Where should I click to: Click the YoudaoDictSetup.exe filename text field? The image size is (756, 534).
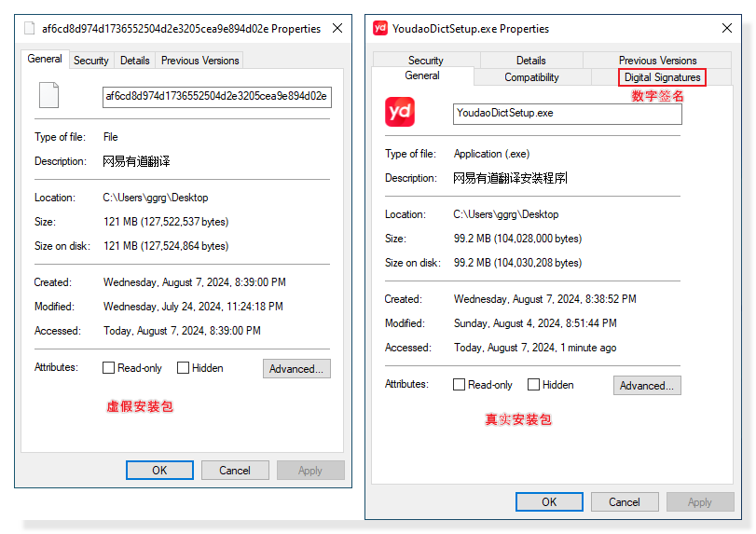point(568,114)
